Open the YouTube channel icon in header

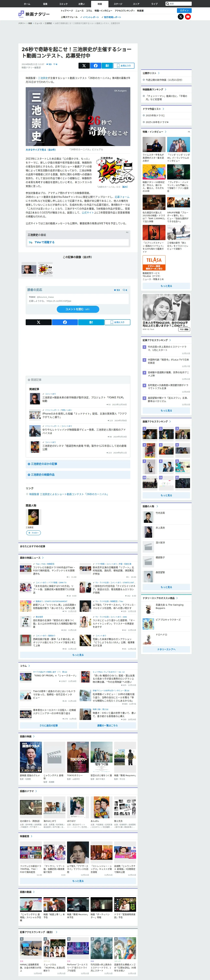188,17
